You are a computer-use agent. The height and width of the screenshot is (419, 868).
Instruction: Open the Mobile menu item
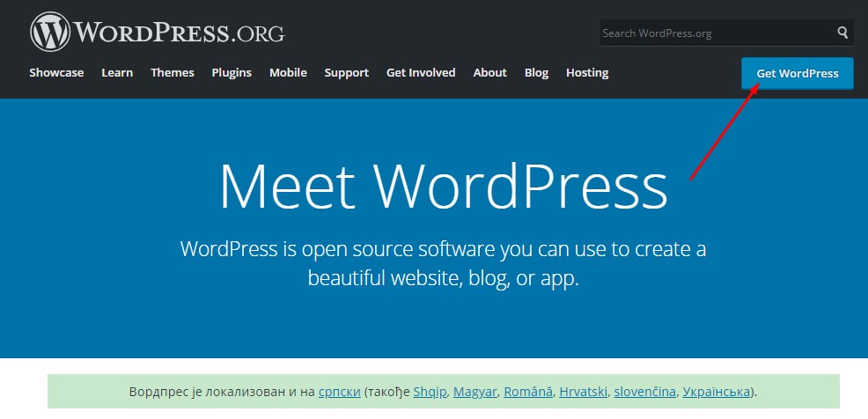pos(288,72)
